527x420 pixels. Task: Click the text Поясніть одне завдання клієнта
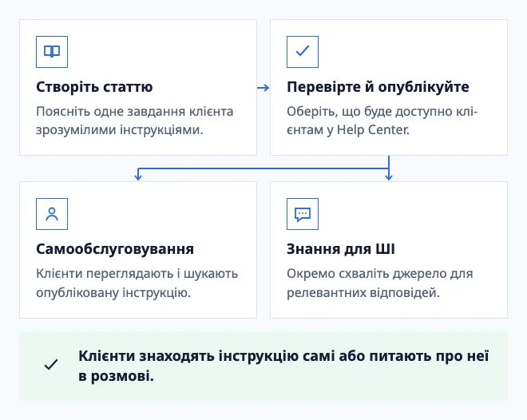coord(134,111)
